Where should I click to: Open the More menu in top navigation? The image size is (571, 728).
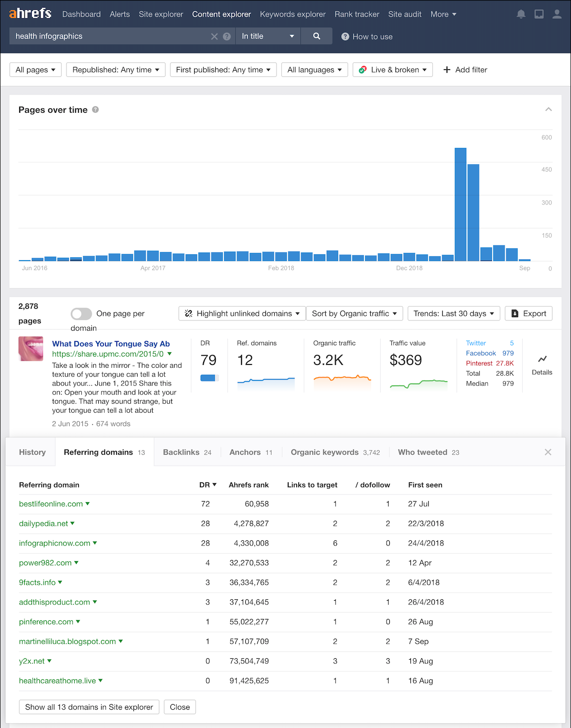tap(443, 14)
